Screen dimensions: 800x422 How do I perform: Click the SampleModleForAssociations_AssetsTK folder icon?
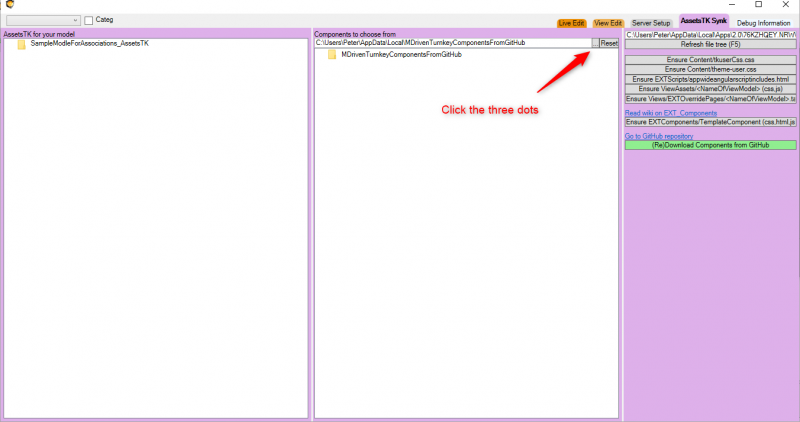[x=21, y=44]
